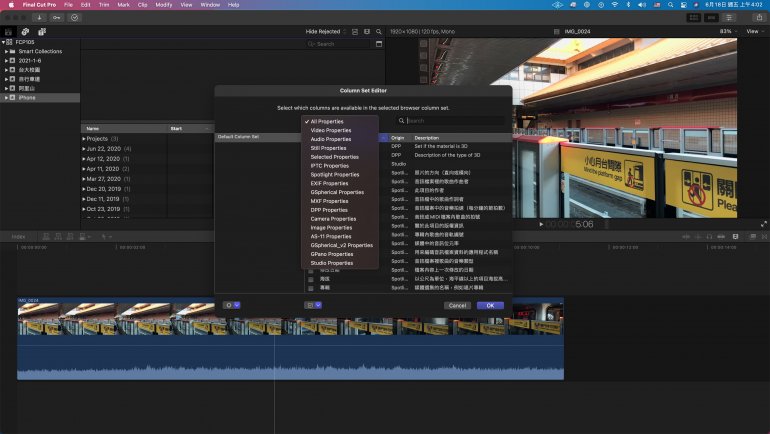This screenshot has height=434, width=770.
Task: Check the box beside 專輯 row
Action: (311, 286)
